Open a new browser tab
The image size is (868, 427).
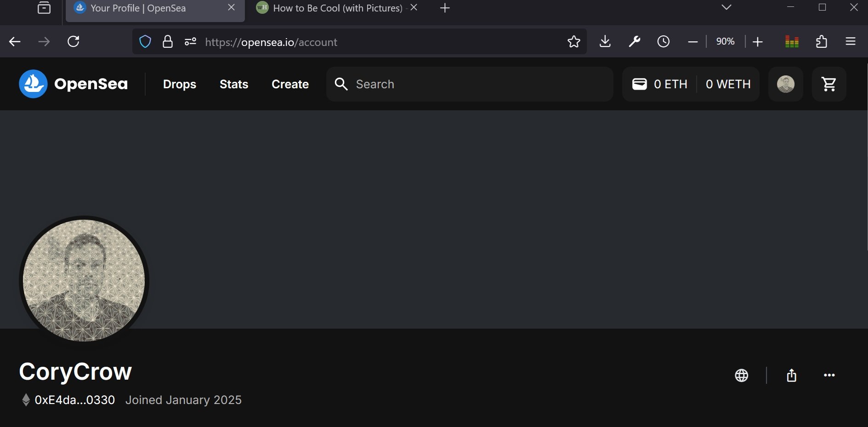coord(445,8)
